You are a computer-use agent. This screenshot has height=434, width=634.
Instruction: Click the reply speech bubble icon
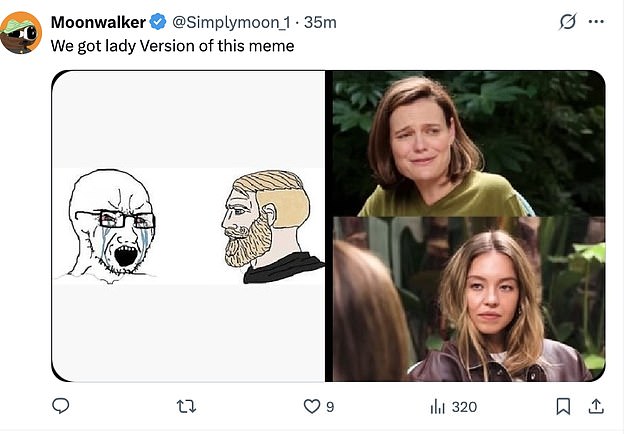(x=61, y=406)
